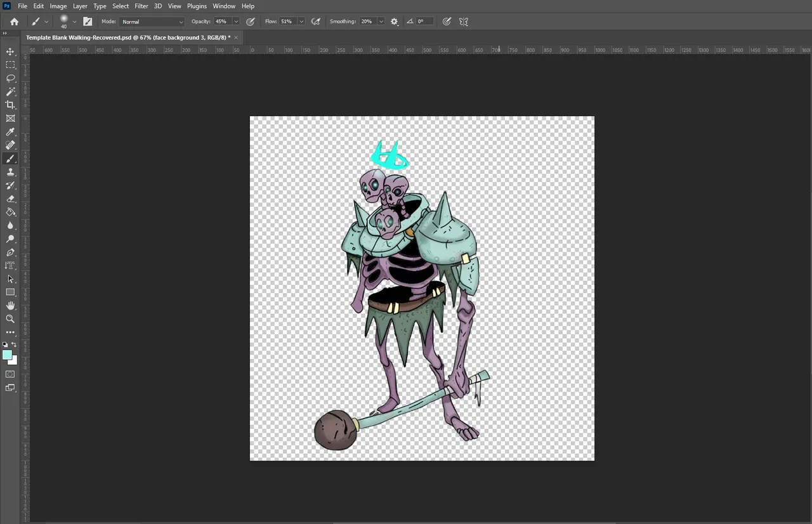The image size is (812, 524).
Task: Select the Zoom tool
Action: click(x=10, y=319)
